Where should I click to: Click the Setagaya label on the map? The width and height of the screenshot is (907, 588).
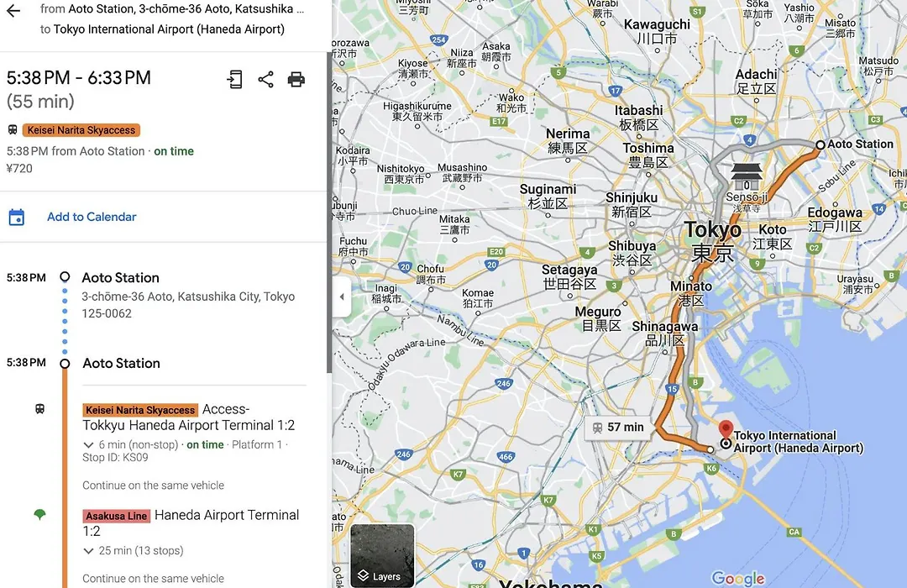coord(569,276)
